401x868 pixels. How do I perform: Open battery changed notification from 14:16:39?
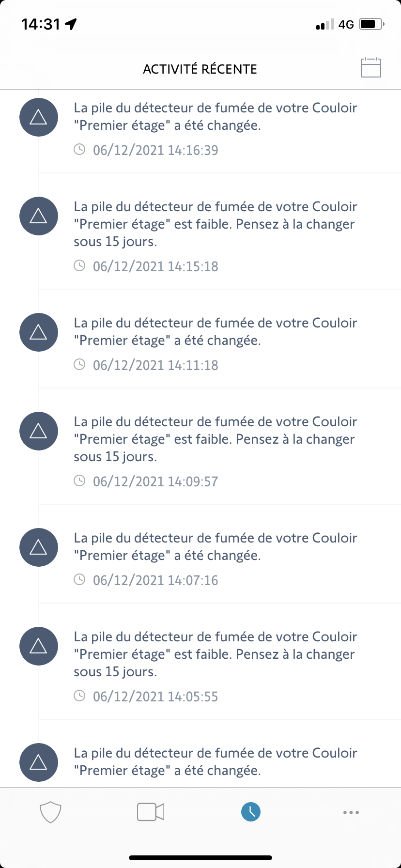coord(215,116)
